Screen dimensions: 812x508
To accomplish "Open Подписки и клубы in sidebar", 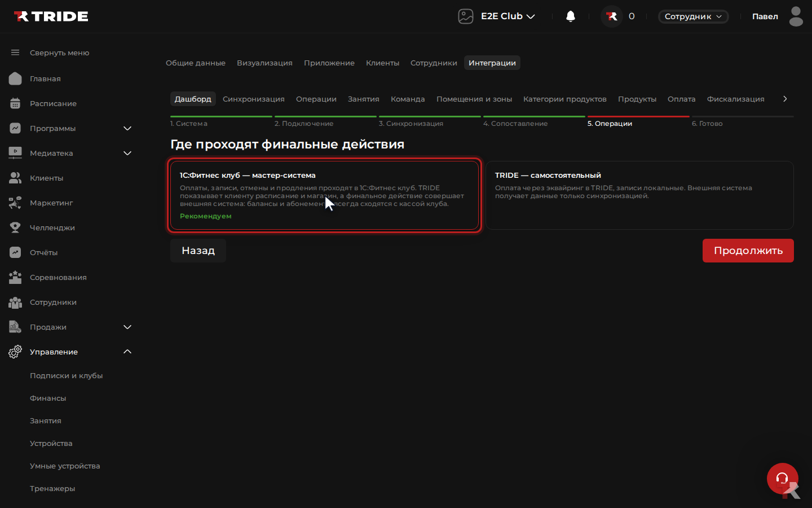I will click(x=67, y=375).
